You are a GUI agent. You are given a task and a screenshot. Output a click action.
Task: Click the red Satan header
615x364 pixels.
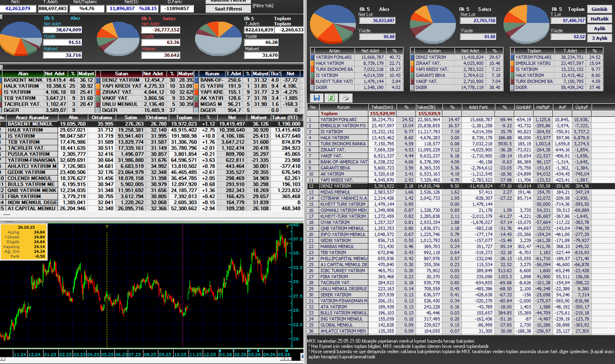(x=122, y=74)
